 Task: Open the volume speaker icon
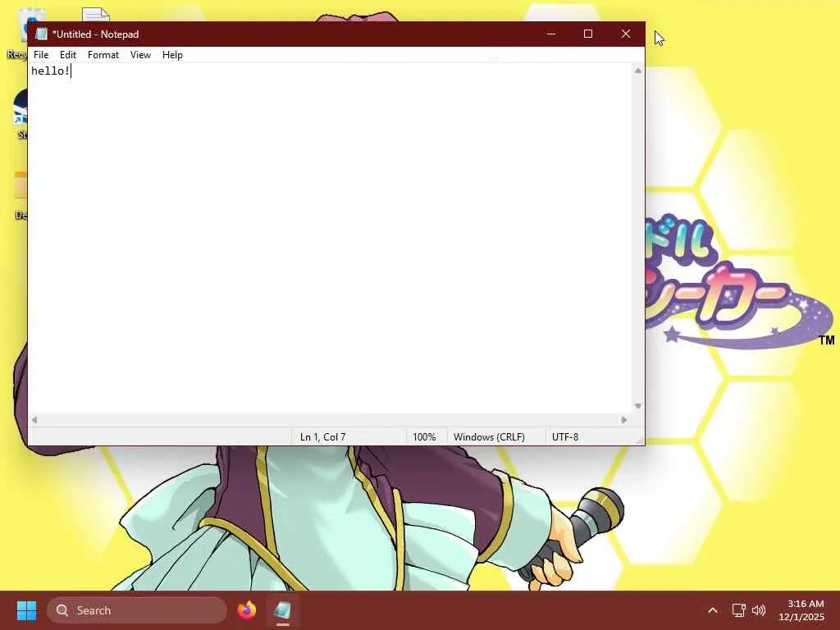click(x=759, y=610)
